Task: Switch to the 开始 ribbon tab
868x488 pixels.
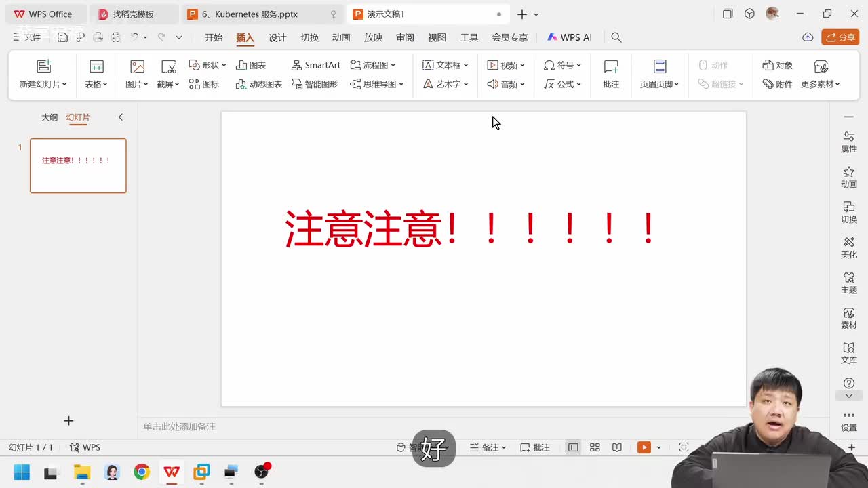Action: (214, 37)
